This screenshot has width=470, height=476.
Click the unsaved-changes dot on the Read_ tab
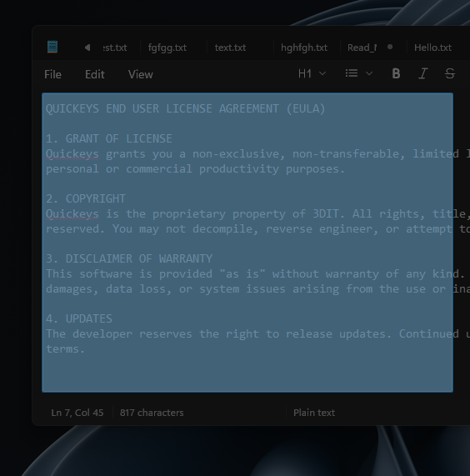(390, 47)
